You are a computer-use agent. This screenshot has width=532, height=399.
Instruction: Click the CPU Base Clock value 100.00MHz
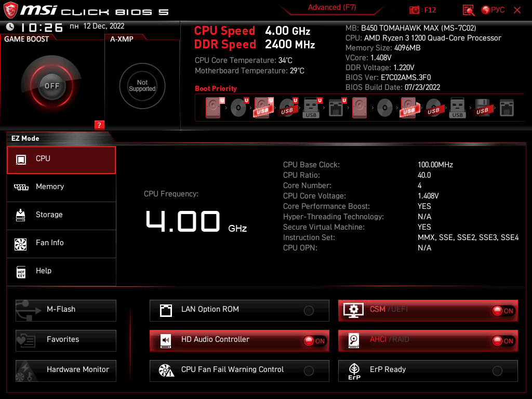pos(435,165)
